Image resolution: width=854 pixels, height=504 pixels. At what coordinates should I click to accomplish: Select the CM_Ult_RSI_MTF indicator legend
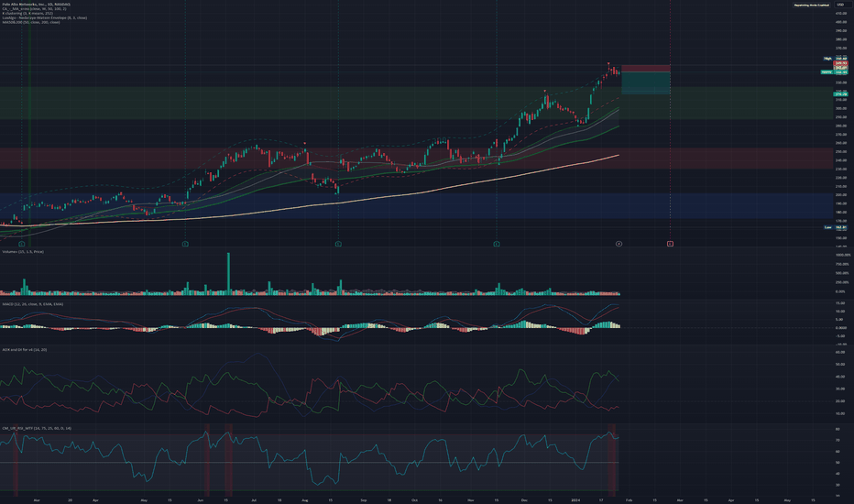tap(37, 428)
